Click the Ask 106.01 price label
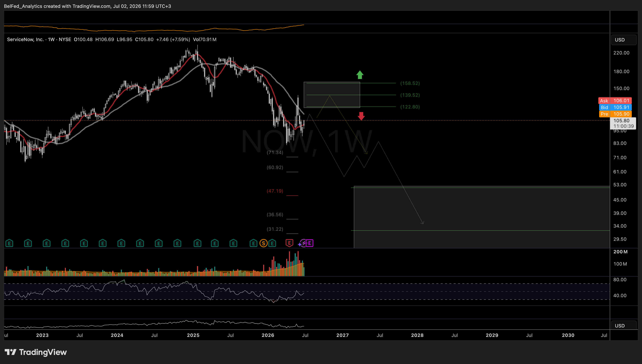The height and width of the screenshot is (364, 642). pyautogui.click(x=615, y=100)
